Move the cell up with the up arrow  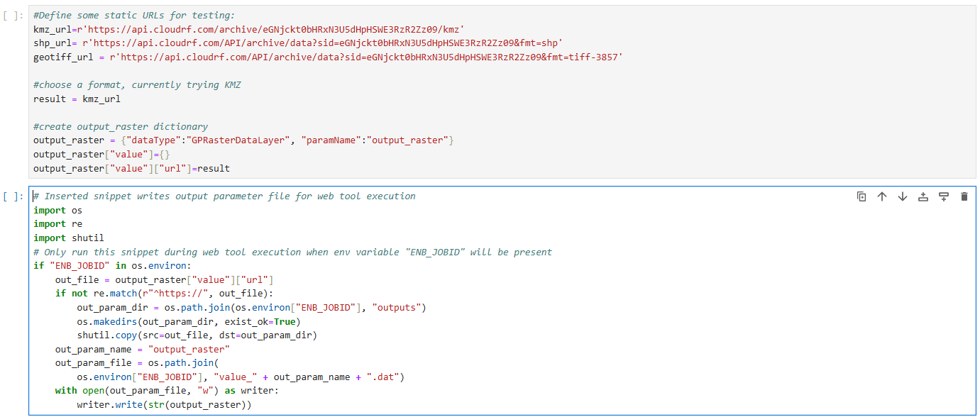pos(882,196)
